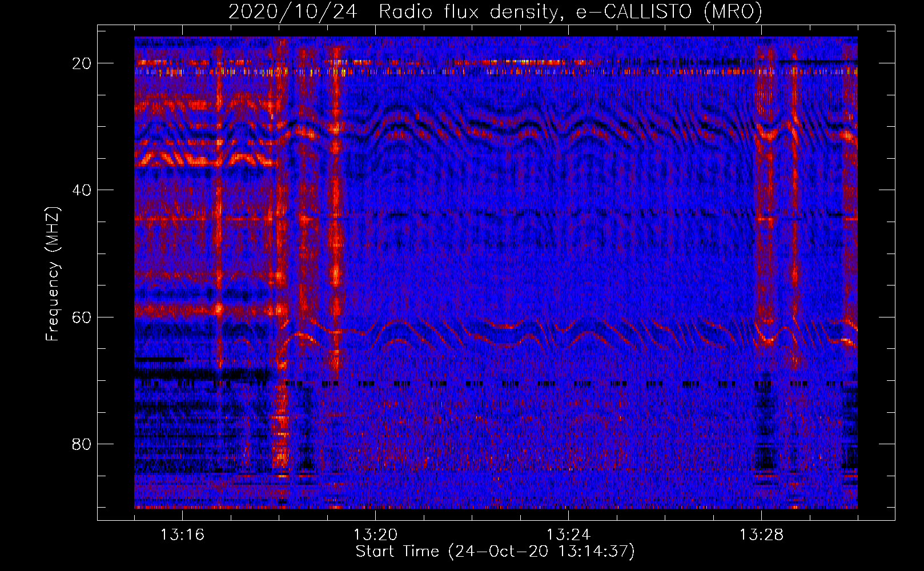
Task: Click the "Frequency (MHZ)" axis label
Action: [53, 274]
